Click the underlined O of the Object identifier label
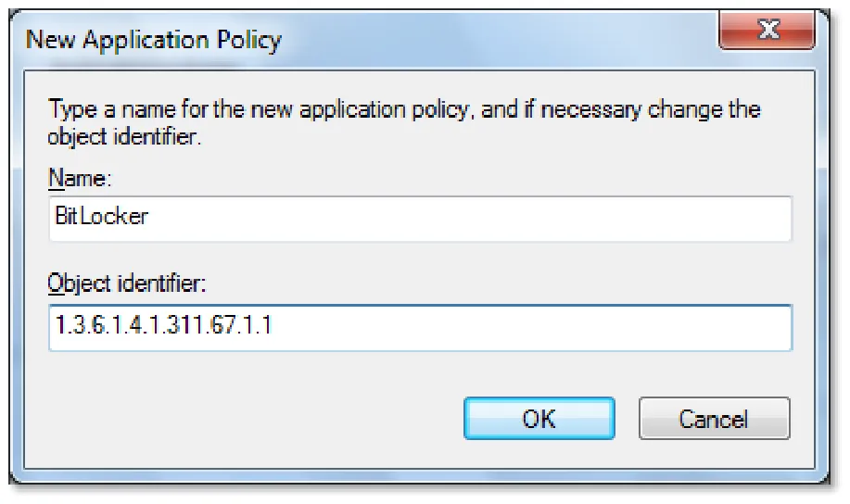The height and width of the screenshot is (504, 850). [x=56, y=283]
